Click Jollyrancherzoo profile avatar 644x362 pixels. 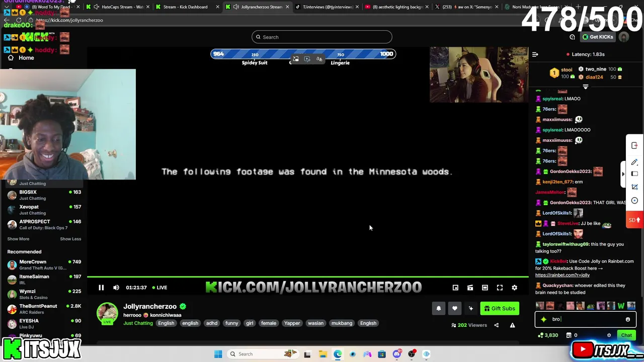[107, 313]
